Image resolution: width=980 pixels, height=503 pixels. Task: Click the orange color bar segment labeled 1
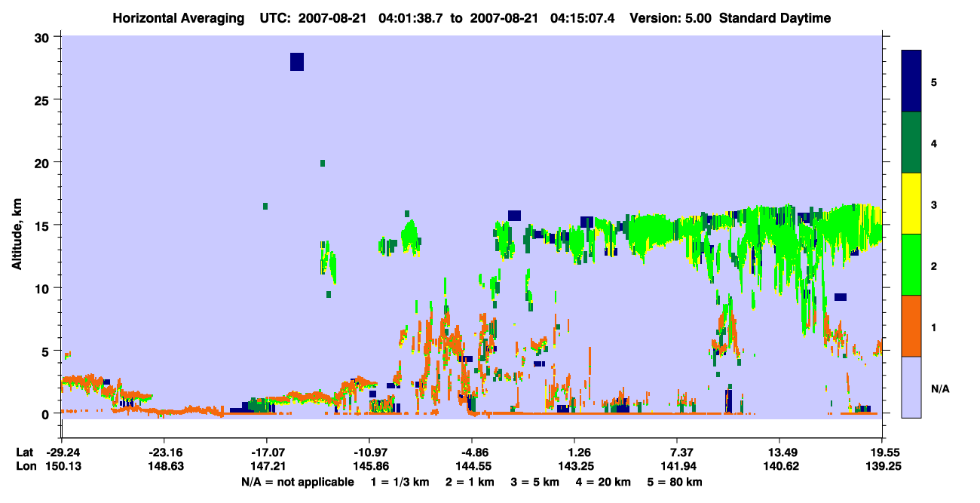[x=911, y=325]
